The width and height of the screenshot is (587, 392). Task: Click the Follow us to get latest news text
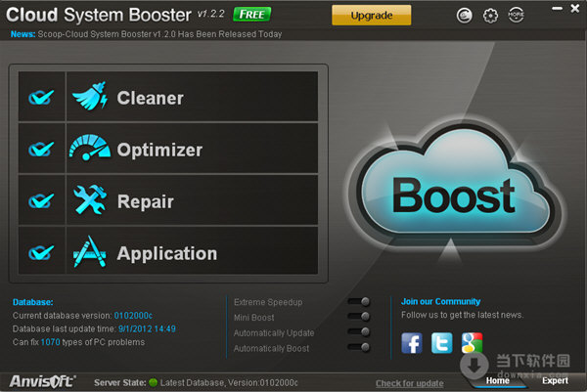coord(463,315)
